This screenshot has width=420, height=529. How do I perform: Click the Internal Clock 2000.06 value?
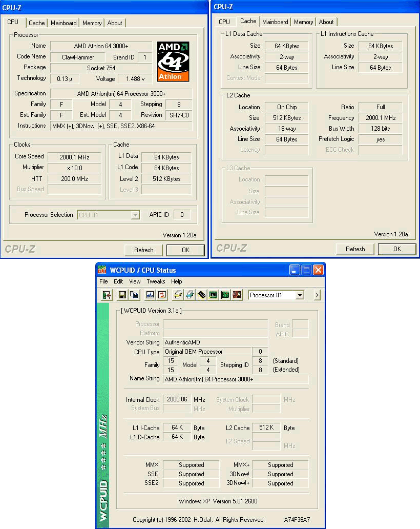[x=177, y=399]
